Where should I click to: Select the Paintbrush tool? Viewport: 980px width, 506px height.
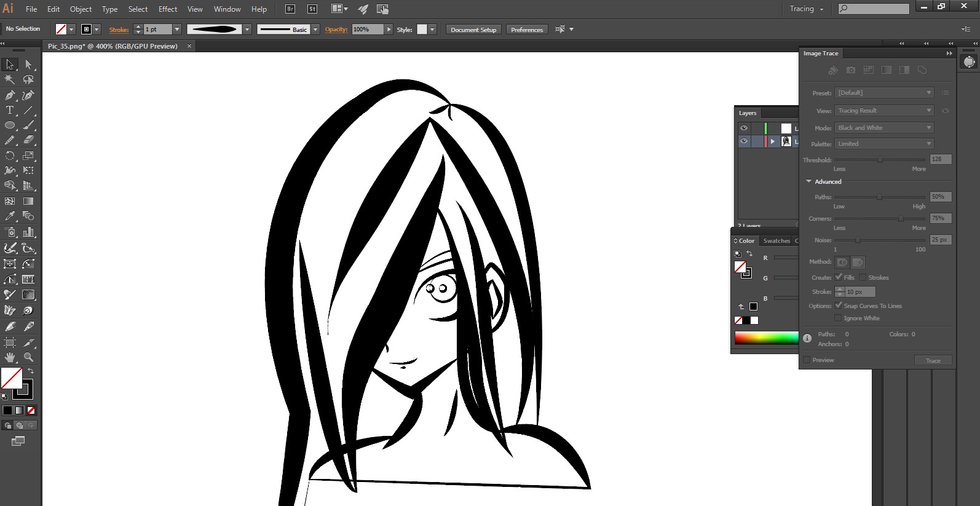click(28, 125)
